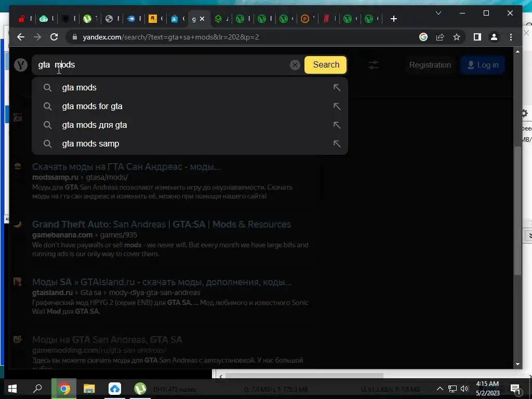This screenshot has height=399, width=532.
Task: Open the 'Моды SA » GTAIsland.ru' result
Action: click(162, 282)
